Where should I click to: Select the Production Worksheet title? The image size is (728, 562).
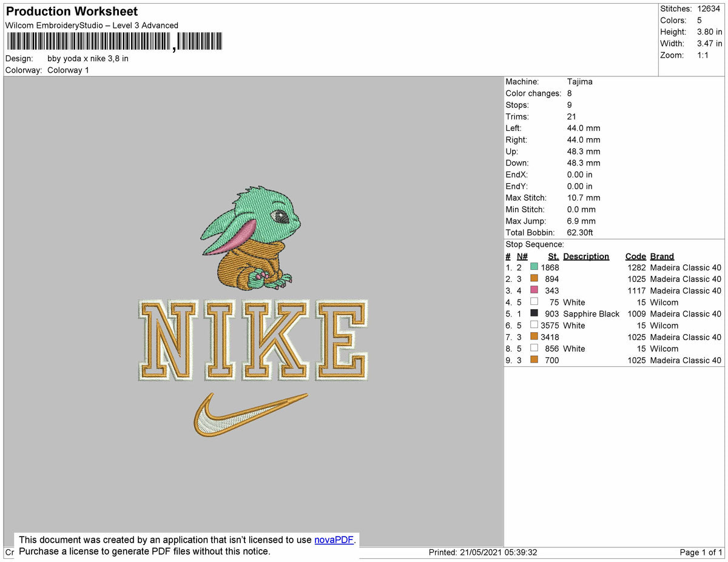coord(72,12)
